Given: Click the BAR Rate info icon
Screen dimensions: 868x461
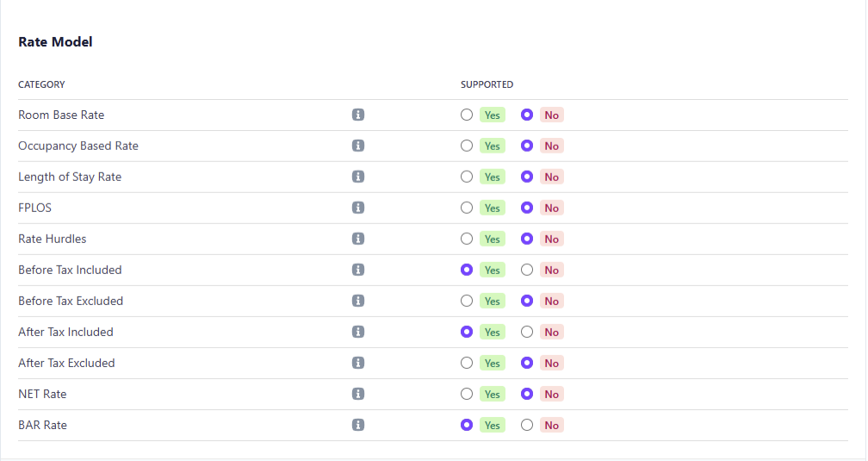Looking at the screenshot, I should point(358,425).
